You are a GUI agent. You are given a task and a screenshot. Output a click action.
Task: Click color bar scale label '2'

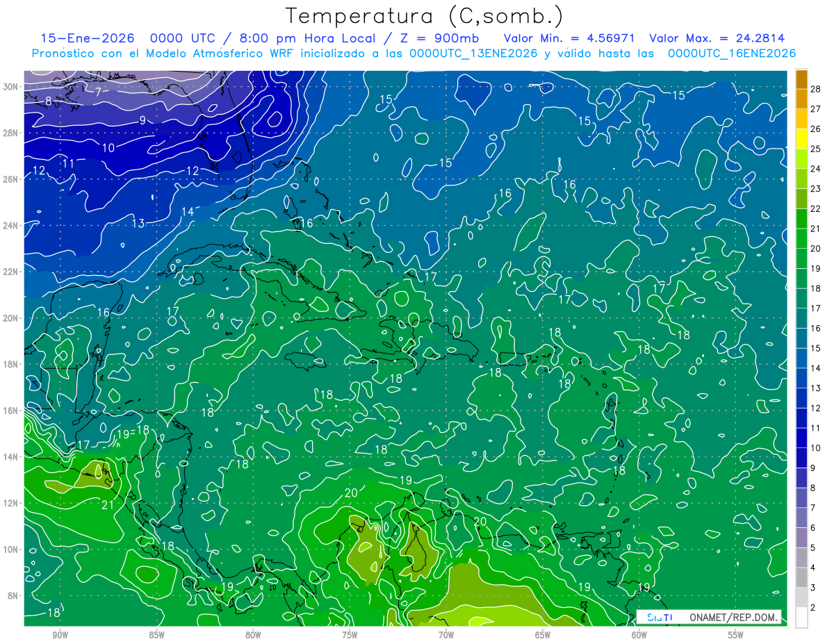(x=812, y=608)
